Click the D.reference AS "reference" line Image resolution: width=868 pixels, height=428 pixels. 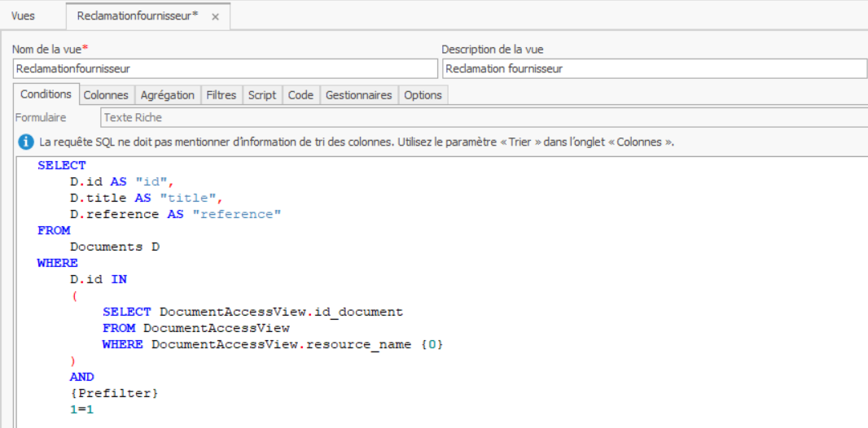pyautogui.click(x=175, y=214)
